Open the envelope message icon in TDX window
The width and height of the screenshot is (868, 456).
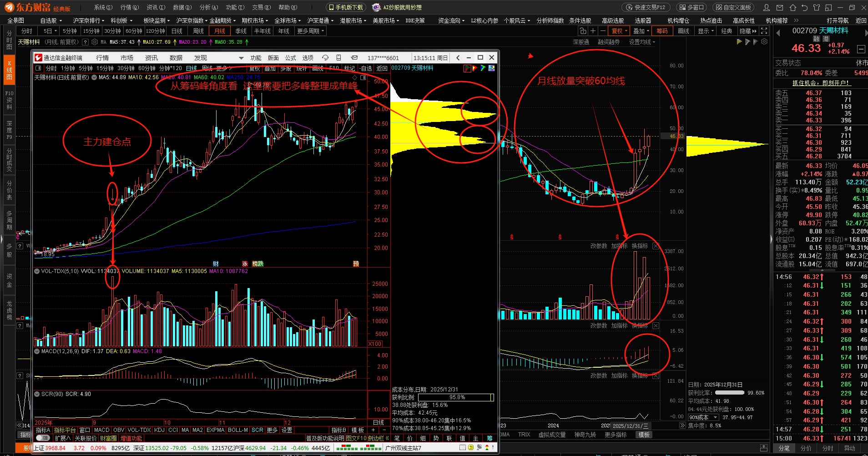point(354,58)
